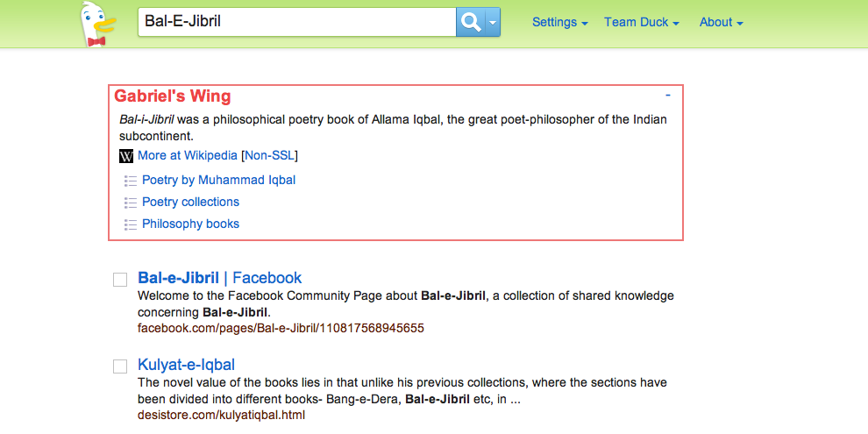Open the Non-SSL Wikipedia link
Screen dimensions: 868x434
tap(269, 155)
